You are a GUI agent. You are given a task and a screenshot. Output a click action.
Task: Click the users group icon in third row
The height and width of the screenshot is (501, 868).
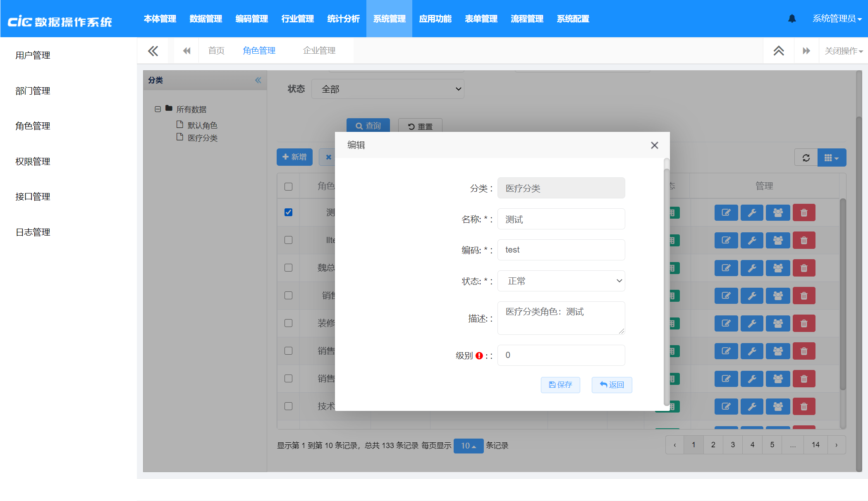[777, 268]
